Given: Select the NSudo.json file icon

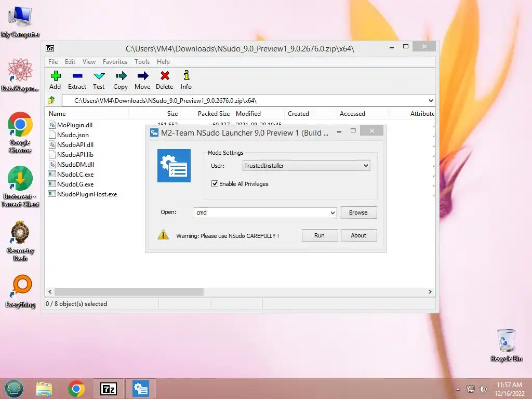Looking at the screenshot, I should tap(52, 135).
